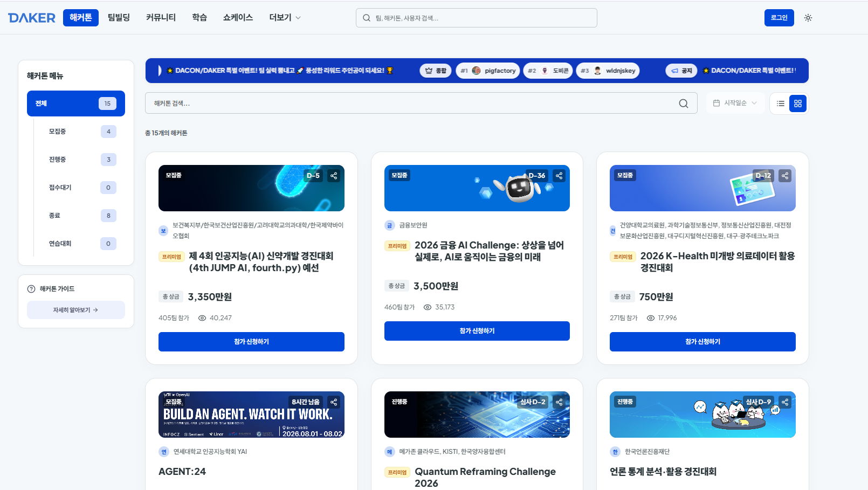Click the 한국언론진흥재단 organizer avatar icon
This screenshot has width=868, height=490.
(x=615, y=452)
